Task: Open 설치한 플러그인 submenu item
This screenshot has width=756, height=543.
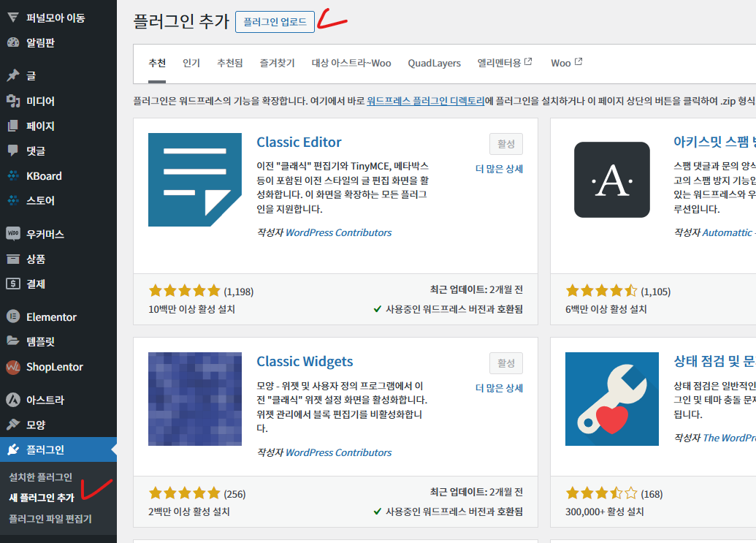Action: 40,477
